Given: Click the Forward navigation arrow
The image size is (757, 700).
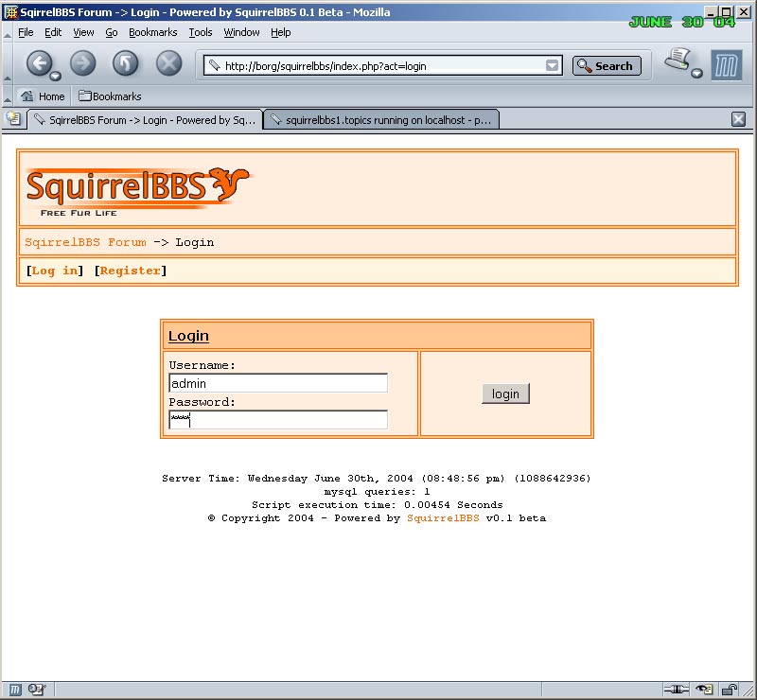Looking at the screenshot, I should (x=82, y=62).
